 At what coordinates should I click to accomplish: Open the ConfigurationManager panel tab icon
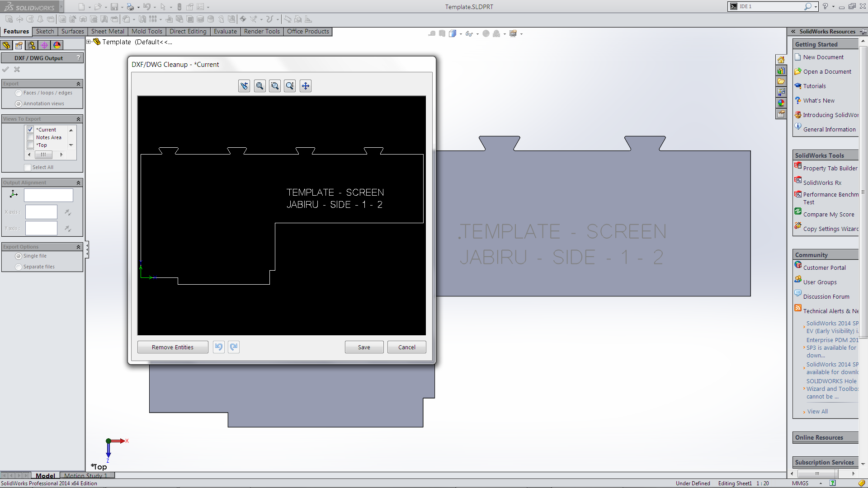tap(32, 45)
